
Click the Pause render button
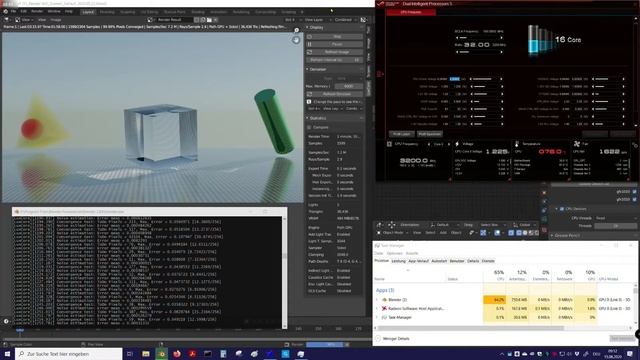pyautogui.click(x=337, y=44)
